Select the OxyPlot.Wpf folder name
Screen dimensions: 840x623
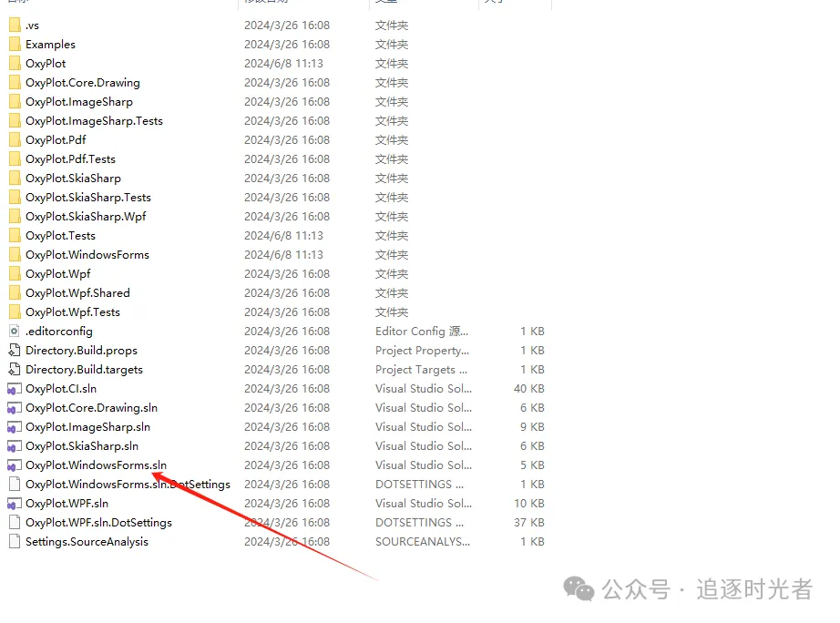tap(57, 274)
